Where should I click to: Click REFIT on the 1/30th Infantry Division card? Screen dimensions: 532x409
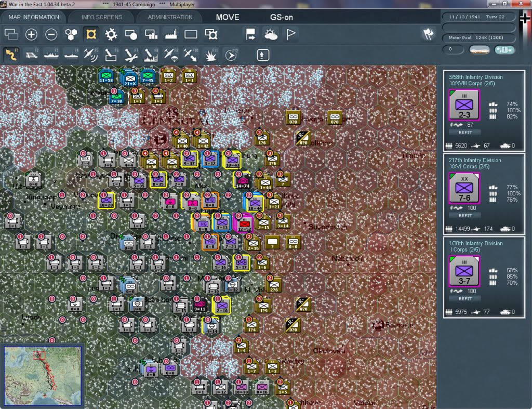pos(465,299)
